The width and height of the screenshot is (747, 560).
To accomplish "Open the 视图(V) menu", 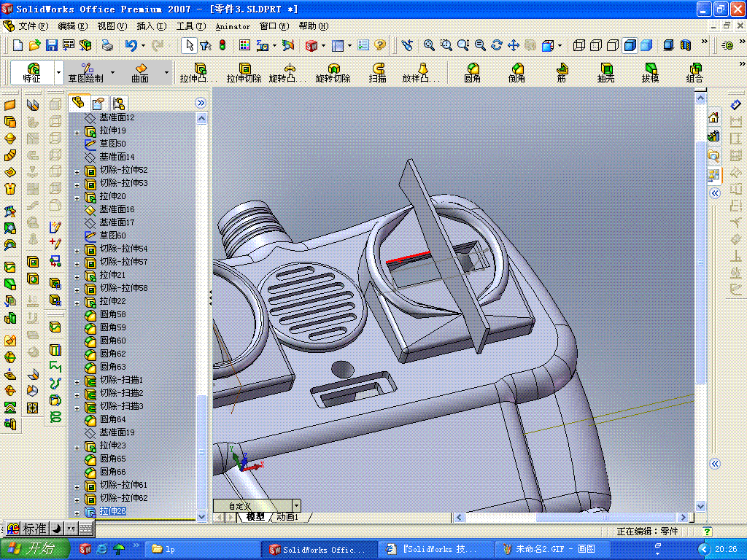I will pyautogui.click(x=112, y=26).
